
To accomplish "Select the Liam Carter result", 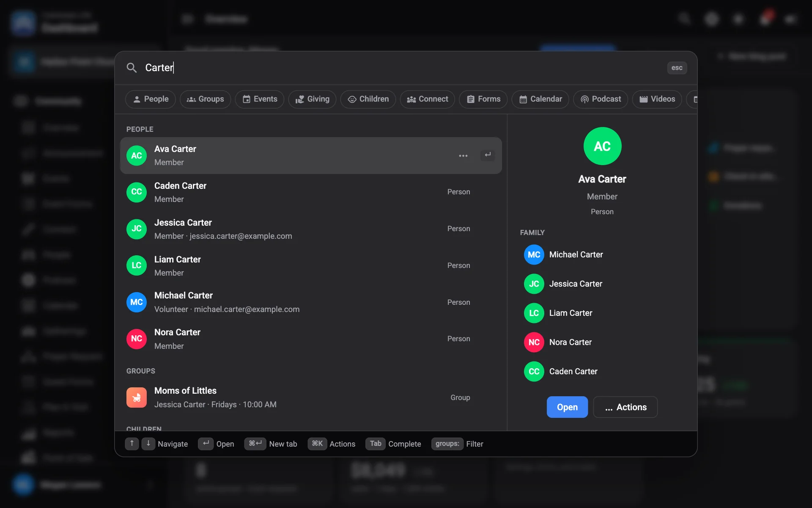I will pyautogui.click(x=311, y=266).
